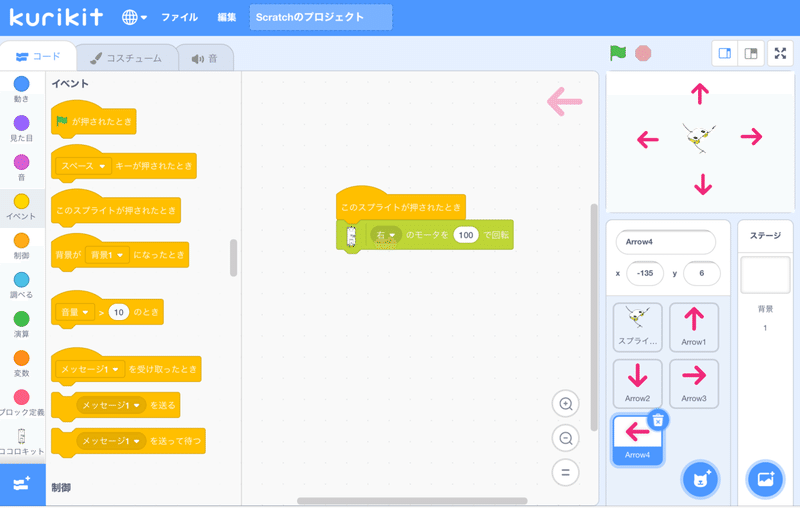
Task: Click the left arrow on the stage
Action: (648, 139)
